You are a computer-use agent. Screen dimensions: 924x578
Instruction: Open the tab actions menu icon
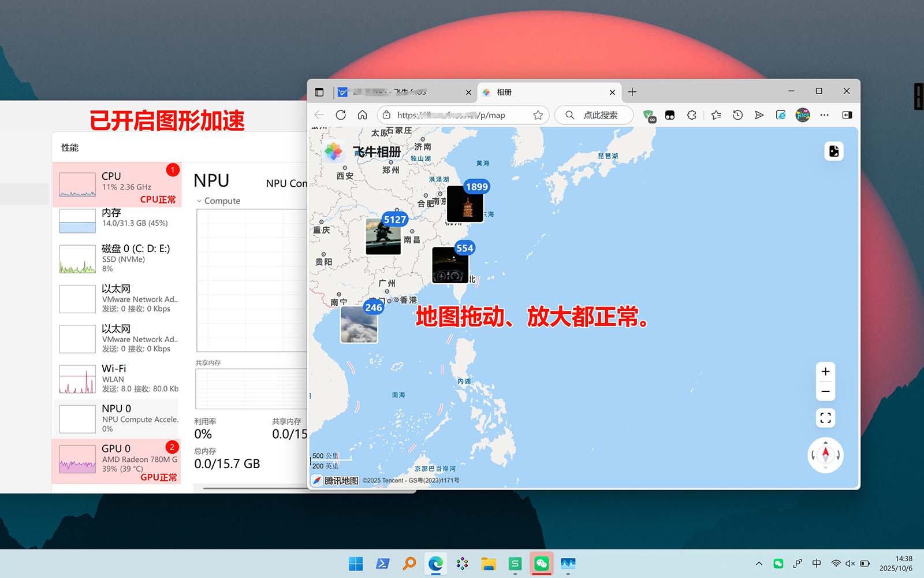319,92
